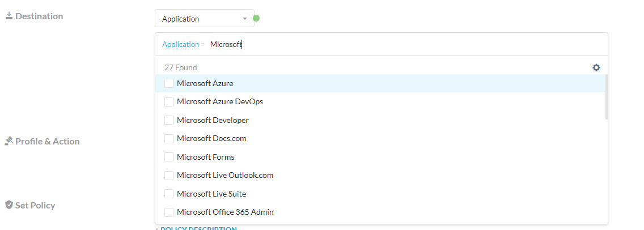The height and width of the screenshot is (230, 644).
Task: Click the blue Application filter label
Action: (180, 44)
